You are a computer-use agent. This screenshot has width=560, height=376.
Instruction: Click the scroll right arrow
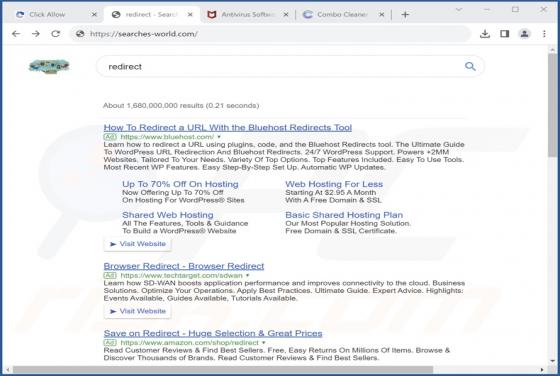542,370
